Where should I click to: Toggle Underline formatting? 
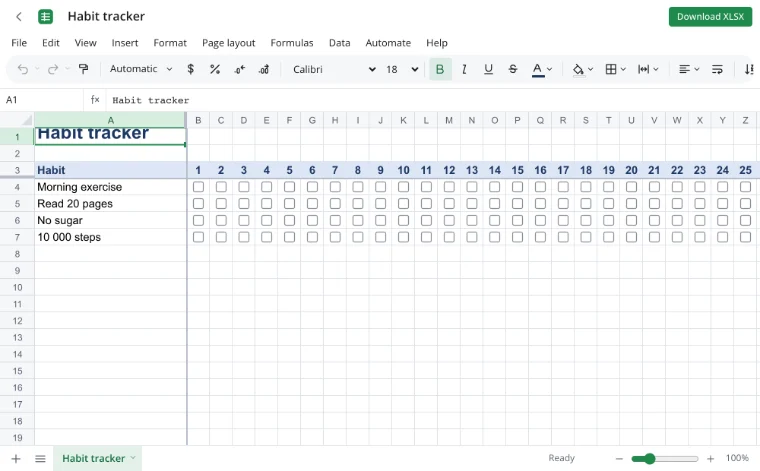point(488,69)
